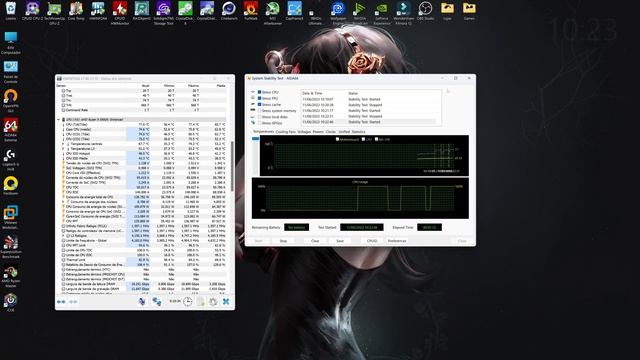Viewport: 640px width, 360px height.
Task: Open the GeForce Experience desktop shortcut
Action: (x=382, y=12)
